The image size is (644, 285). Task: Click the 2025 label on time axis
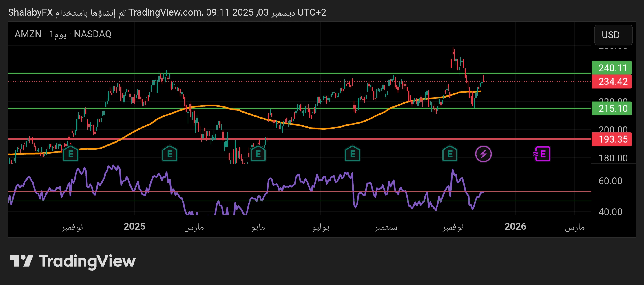coord(134,227)
